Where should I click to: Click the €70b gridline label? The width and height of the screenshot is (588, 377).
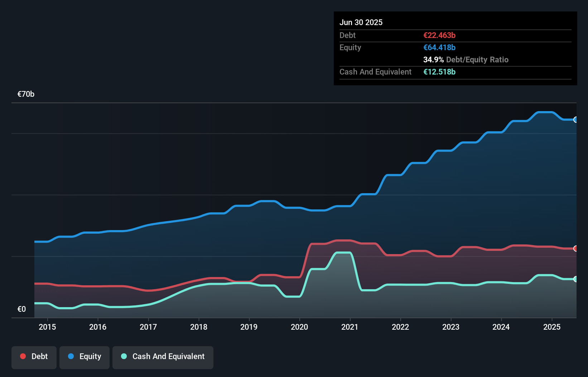coord(25,94)
